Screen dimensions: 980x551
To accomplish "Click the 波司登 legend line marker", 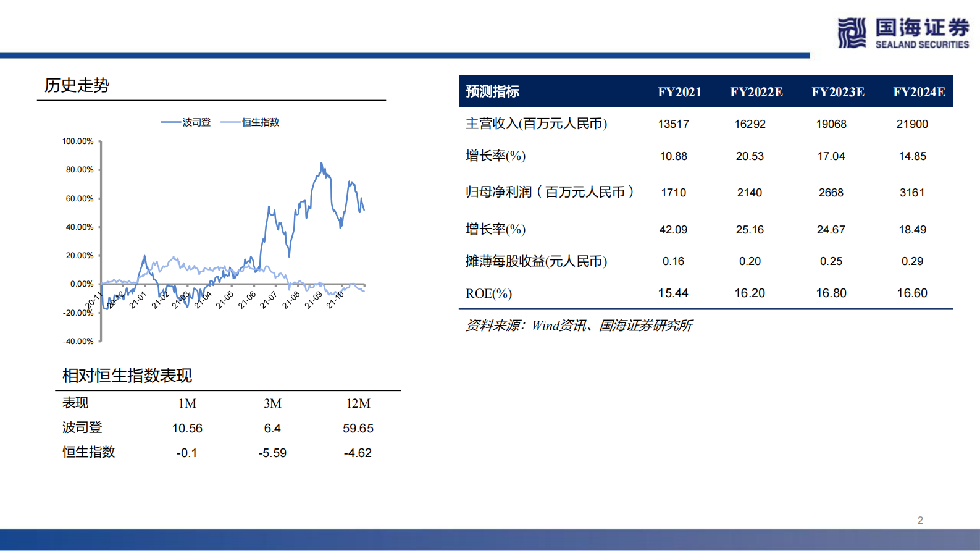I will [x=171, y=122].
